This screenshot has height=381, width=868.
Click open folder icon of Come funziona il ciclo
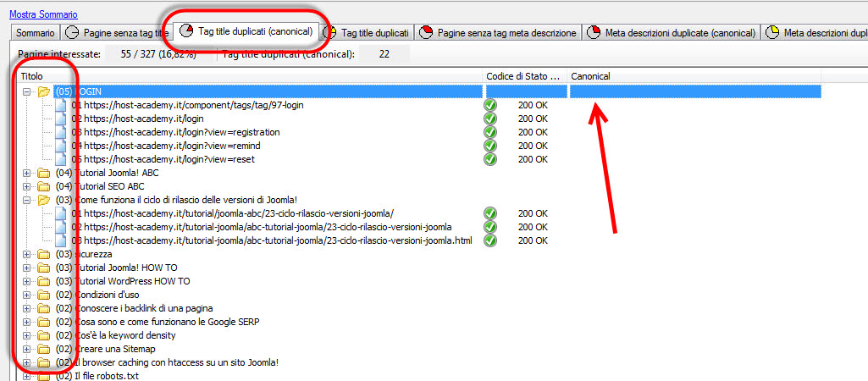point(44,200)
